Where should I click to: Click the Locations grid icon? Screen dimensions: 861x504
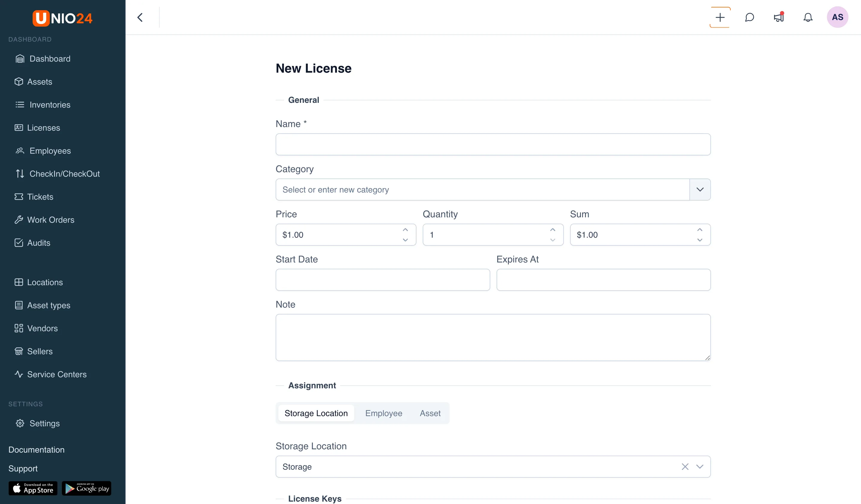(x=19, y=282)
